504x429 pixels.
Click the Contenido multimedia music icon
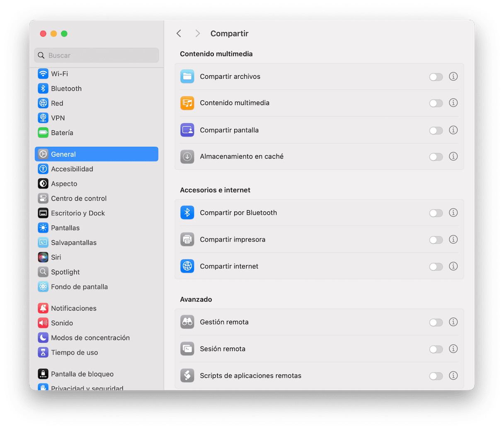(187, 103)
